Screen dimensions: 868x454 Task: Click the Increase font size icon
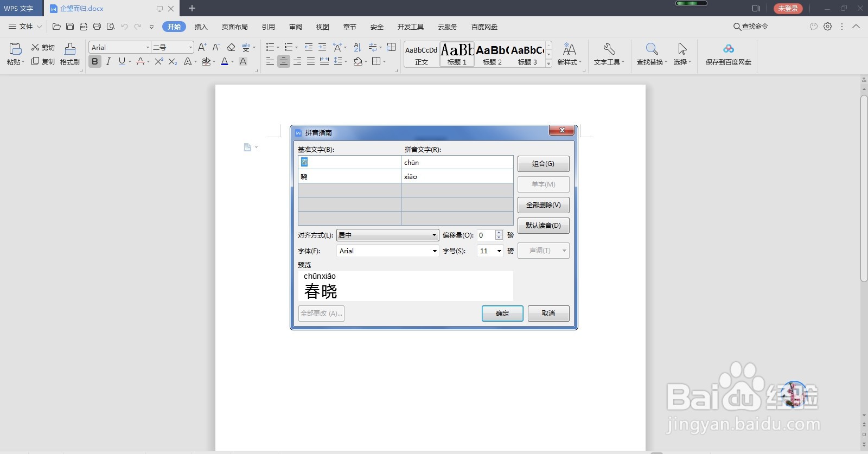(202, 48)
